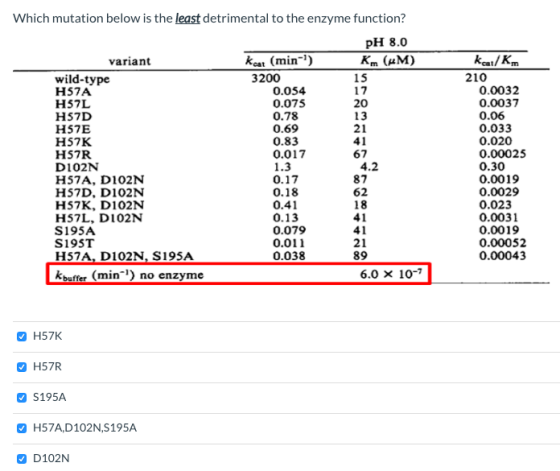Screen dimensions: 560x471
Task: Click the 'H57K, D102N' row label
Action: (100, 205)
